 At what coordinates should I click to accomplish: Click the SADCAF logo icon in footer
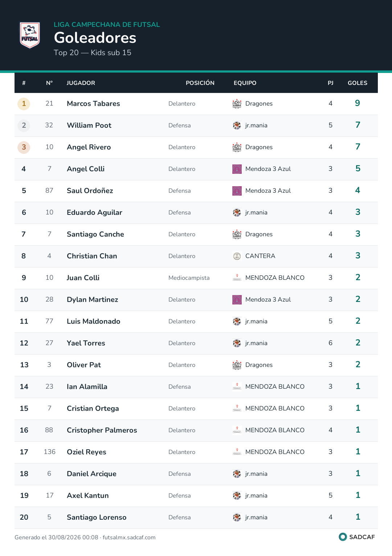343,537
